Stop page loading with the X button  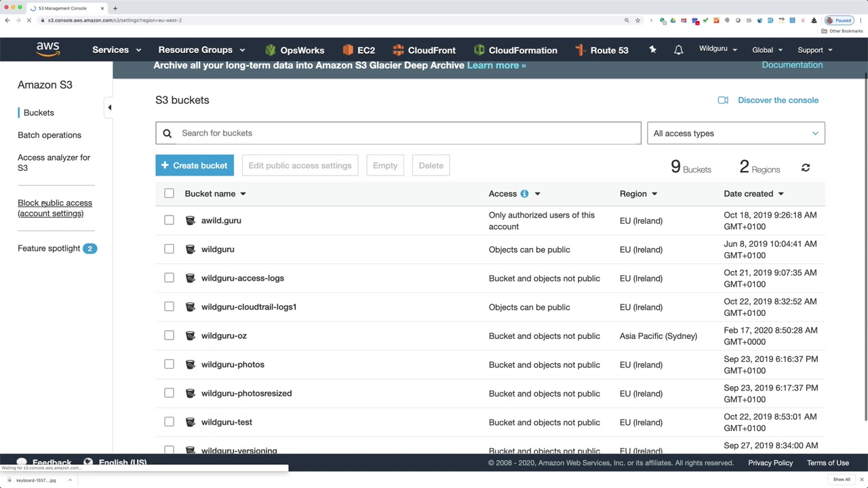click(29, 20)
